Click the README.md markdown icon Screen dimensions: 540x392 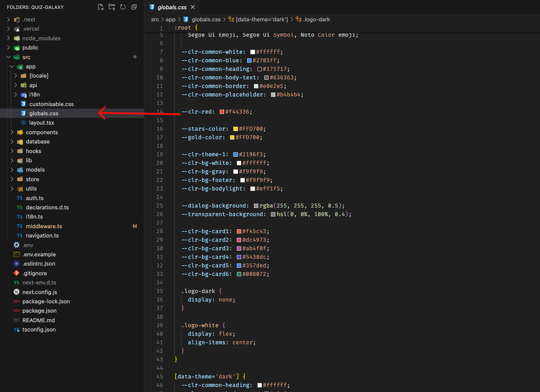tap(16, 320)
